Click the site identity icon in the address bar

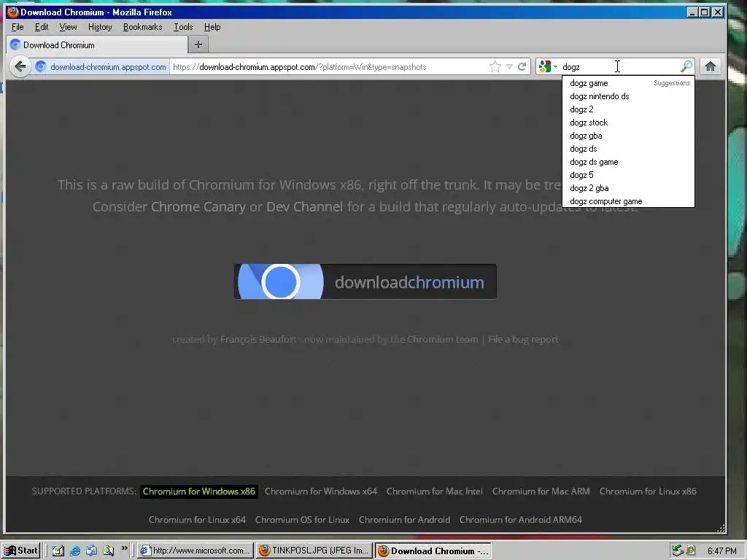[x=41, y=66]
